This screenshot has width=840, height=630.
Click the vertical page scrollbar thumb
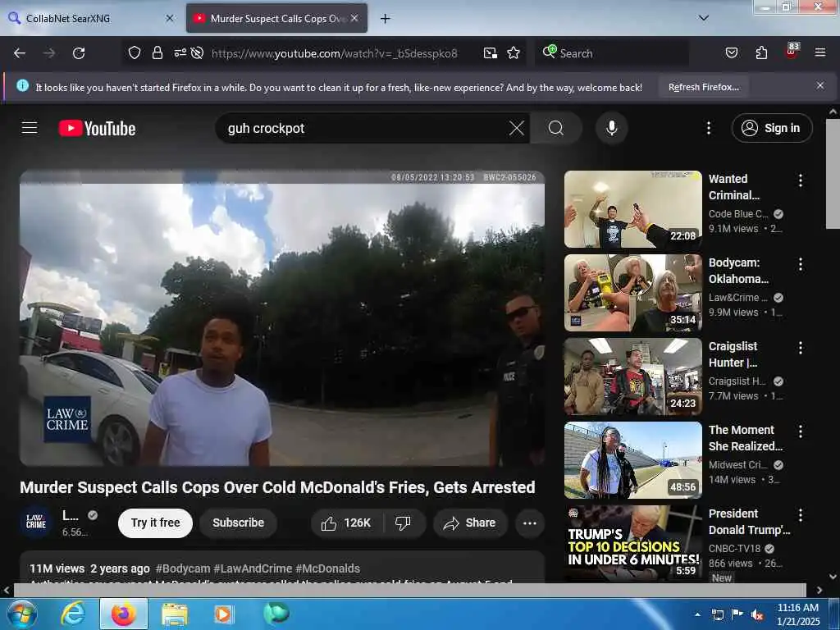(x=833, y=174)
